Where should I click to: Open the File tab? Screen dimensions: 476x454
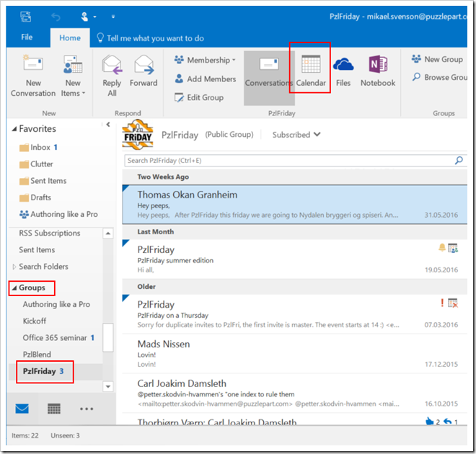click(27, 37)
